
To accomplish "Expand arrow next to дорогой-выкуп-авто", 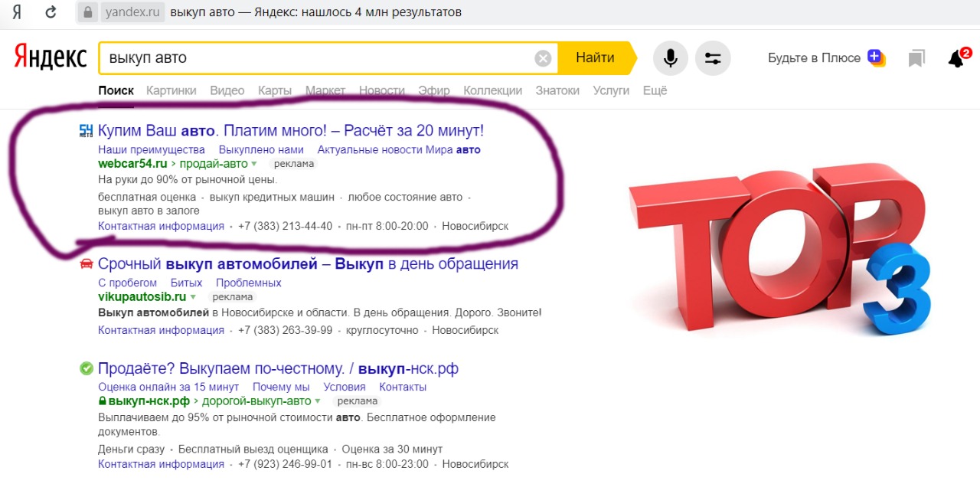I will [318, 401].
